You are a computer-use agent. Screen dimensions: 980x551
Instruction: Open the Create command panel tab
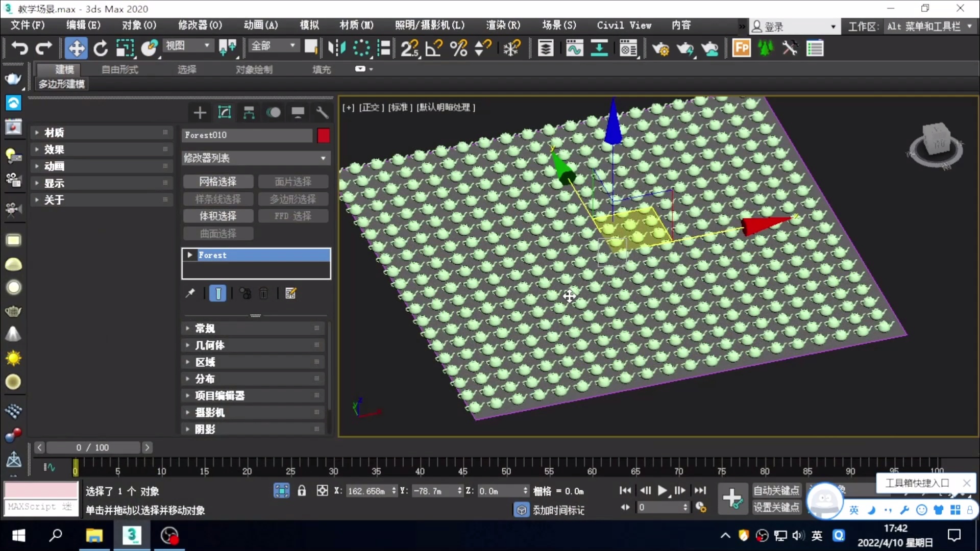coord(200,113)
